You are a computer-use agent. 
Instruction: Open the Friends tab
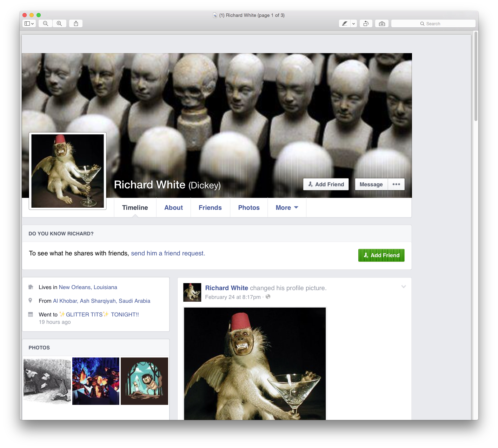click(x=210, y=208)
